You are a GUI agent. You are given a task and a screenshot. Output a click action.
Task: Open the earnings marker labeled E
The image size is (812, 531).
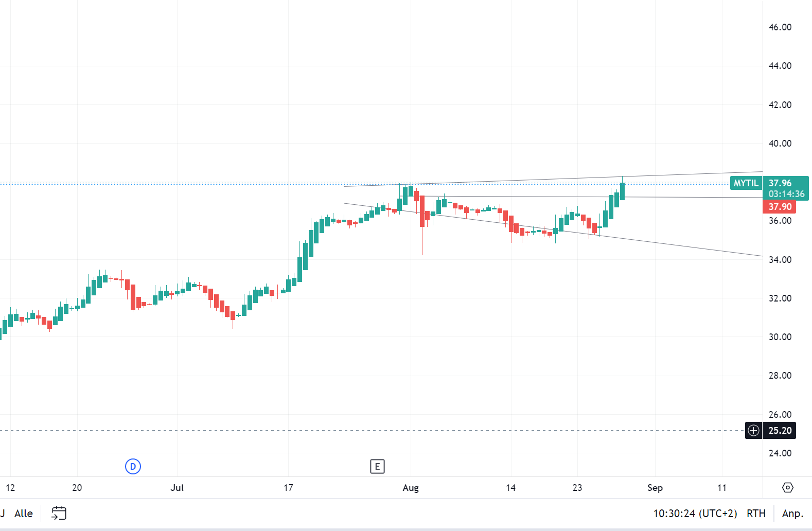tap(378, 466)
